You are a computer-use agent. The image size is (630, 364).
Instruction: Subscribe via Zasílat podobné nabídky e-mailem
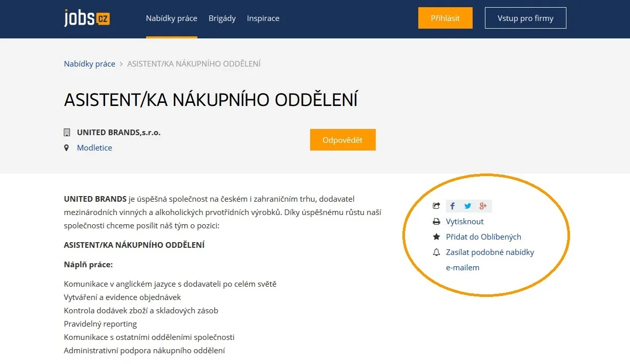[490, 260]
